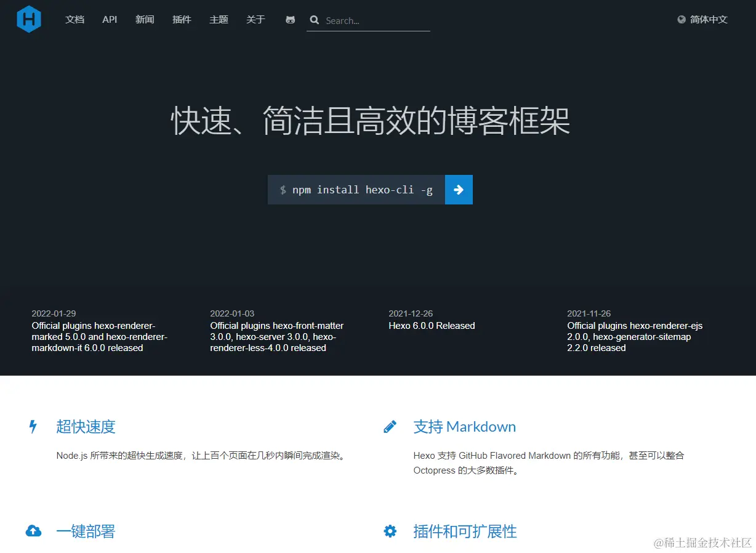Click the 一键部署 heading
This screenshot has height=553, width=756.
86,531
